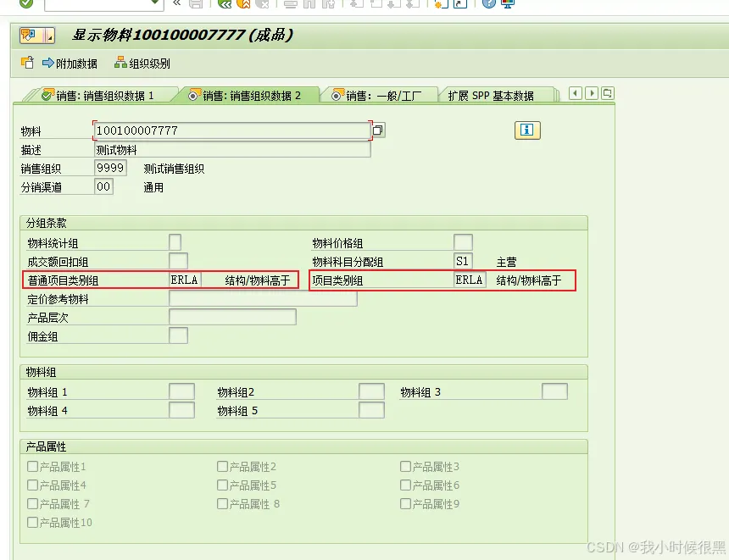
Task: Open a new SAP session via toolbar icon
Action: tap(439, 5)
